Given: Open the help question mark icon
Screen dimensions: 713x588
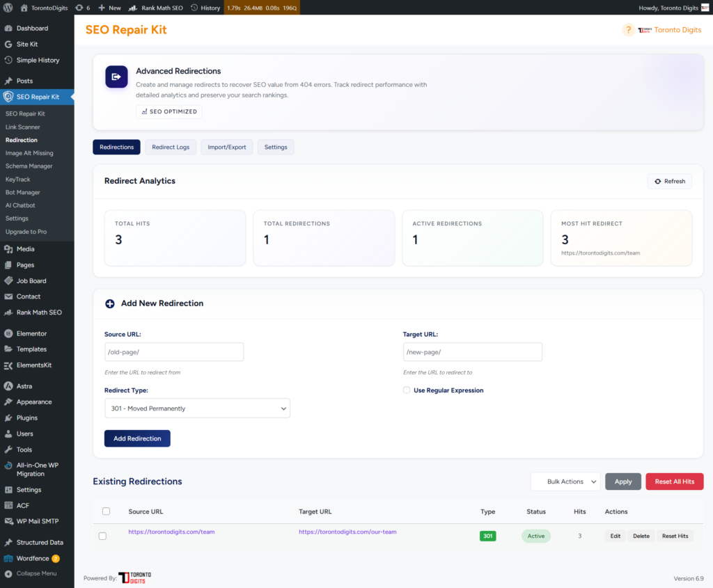Looking at the screenshot, I should coord(628,30).
